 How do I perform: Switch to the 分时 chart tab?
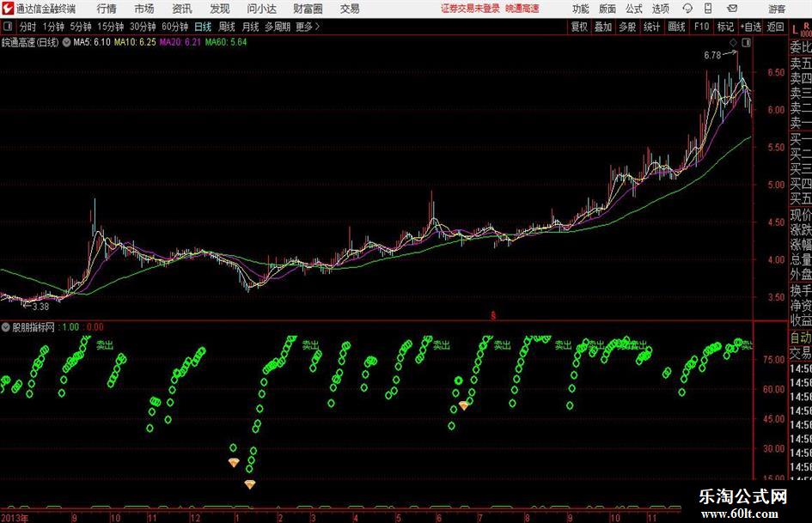tap(27, 27)
